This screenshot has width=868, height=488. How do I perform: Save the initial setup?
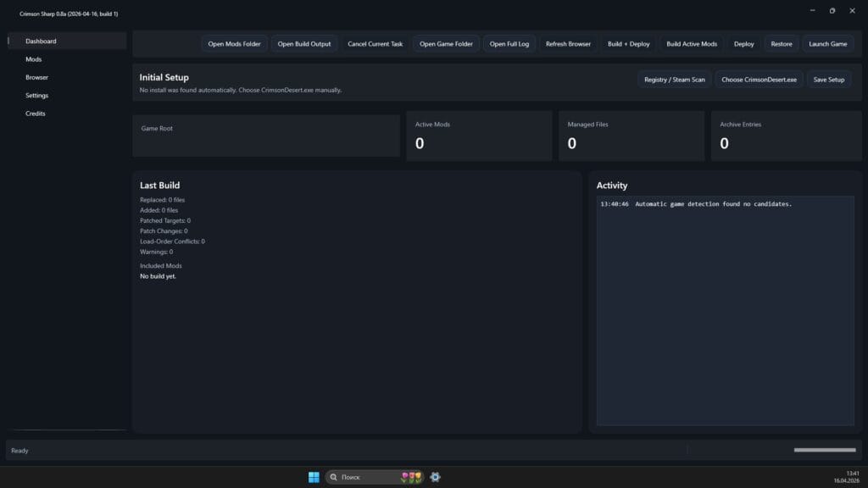(829, 80)
